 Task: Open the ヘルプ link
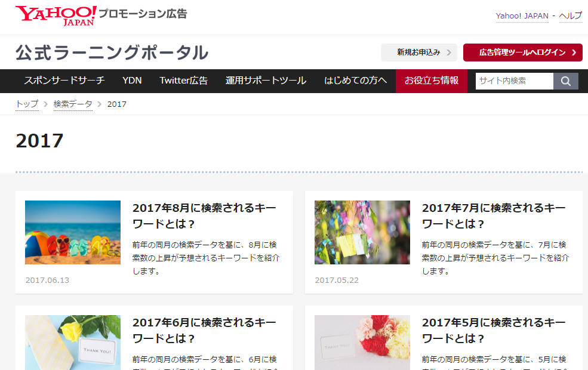[571, 16]
